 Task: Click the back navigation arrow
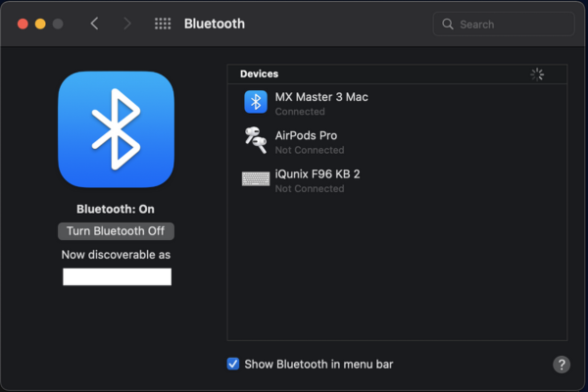(x=94, y=24)
